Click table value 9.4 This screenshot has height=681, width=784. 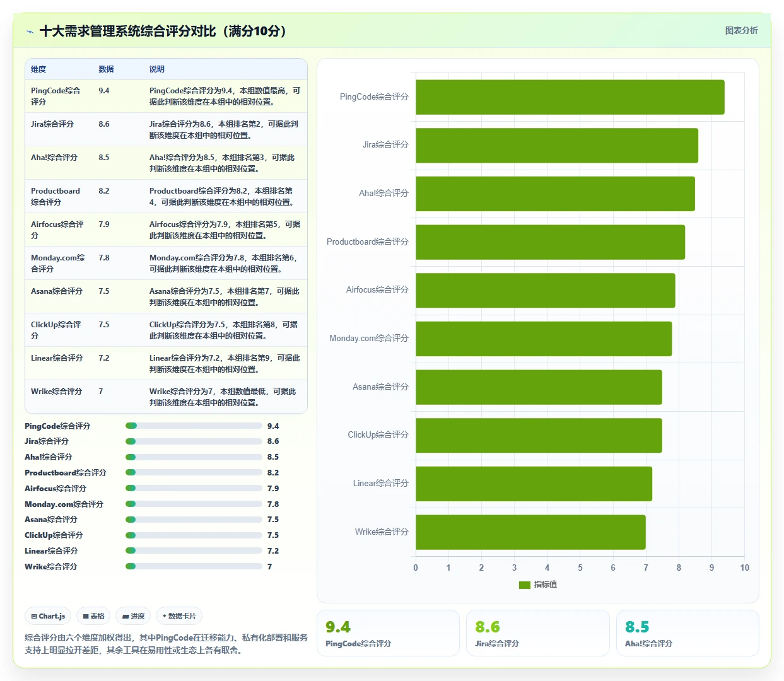click(x=104, y=91)
